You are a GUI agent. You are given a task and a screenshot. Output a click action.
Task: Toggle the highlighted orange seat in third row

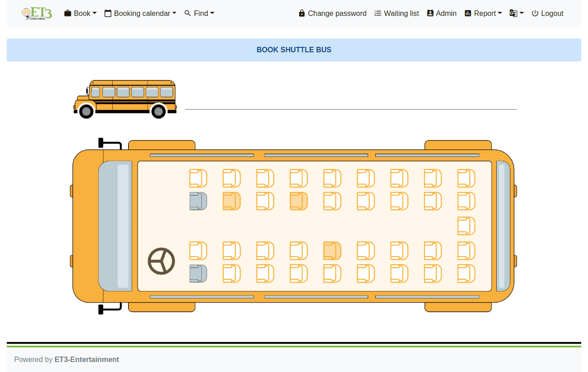click(x=332, y=251)
